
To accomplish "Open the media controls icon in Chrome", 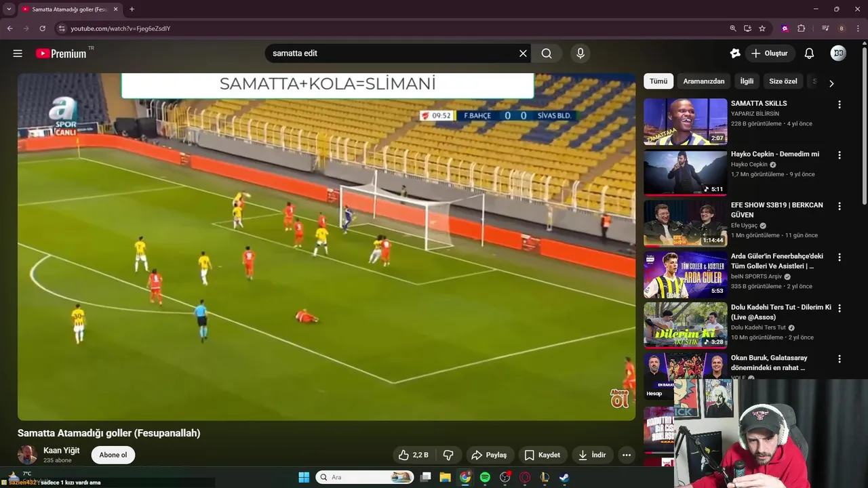I will click(x=825, y=28).
